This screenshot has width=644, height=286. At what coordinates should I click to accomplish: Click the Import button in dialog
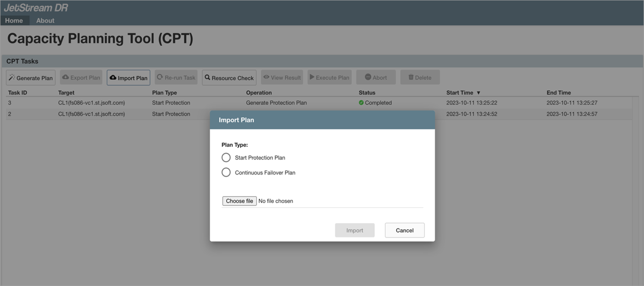pyautogui.click(x=354, y=230)
